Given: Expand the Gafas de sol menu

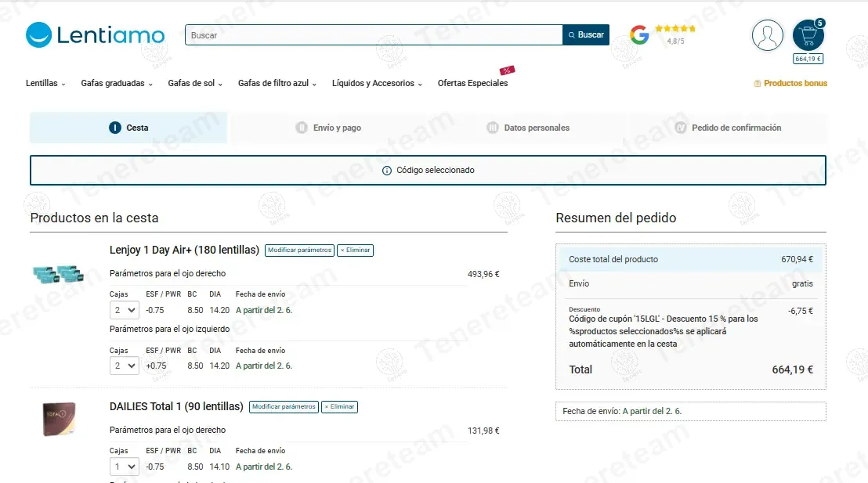Looking at the screenshot, I should [x=195, y=83].
